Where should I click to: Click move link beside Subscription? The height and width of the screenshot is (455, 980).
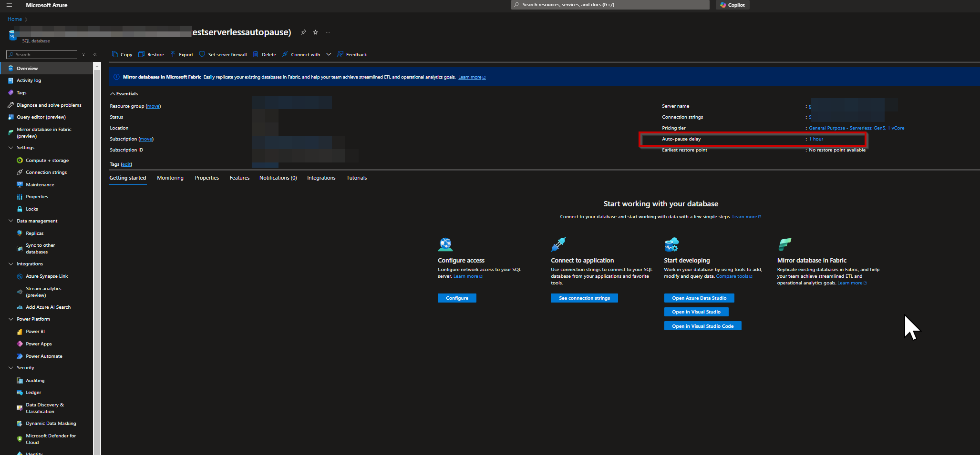(x=146, y=139)
